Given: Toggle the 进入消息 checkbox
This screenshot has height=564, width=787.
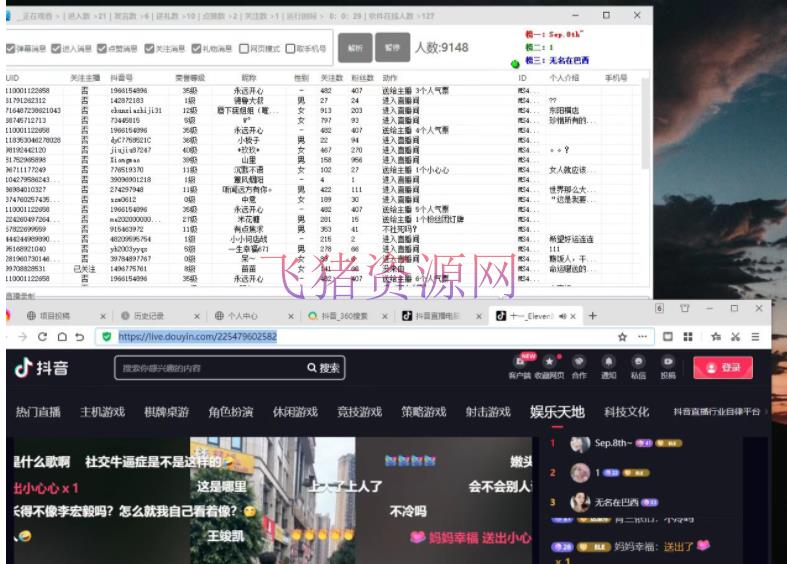Looking at the screenshot, I should pyautogui.click(x=56, y=49).
